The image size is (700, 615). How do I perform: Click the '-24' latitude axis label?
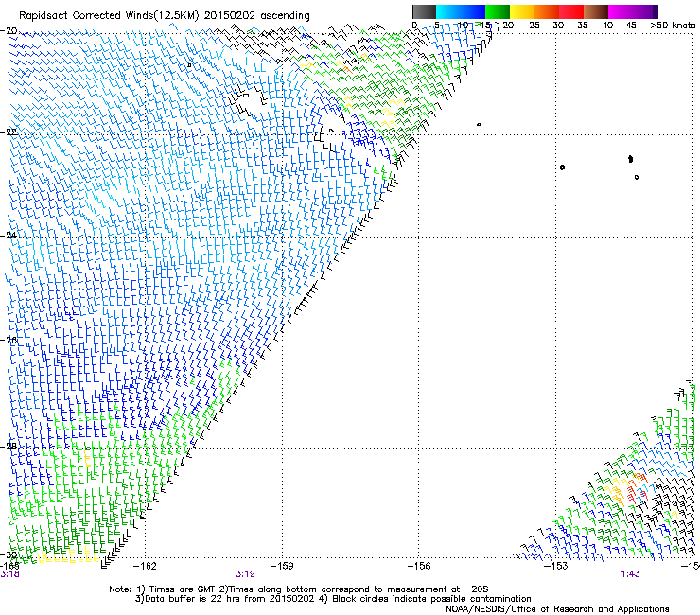point(9,236)
